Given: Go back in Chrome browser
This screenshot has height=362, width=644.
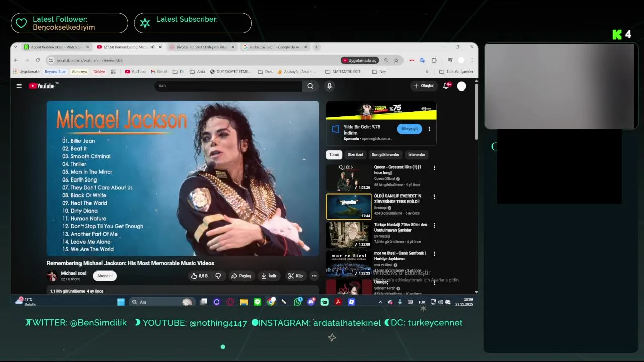Looking at the screenshot, I should pos(16,60).
